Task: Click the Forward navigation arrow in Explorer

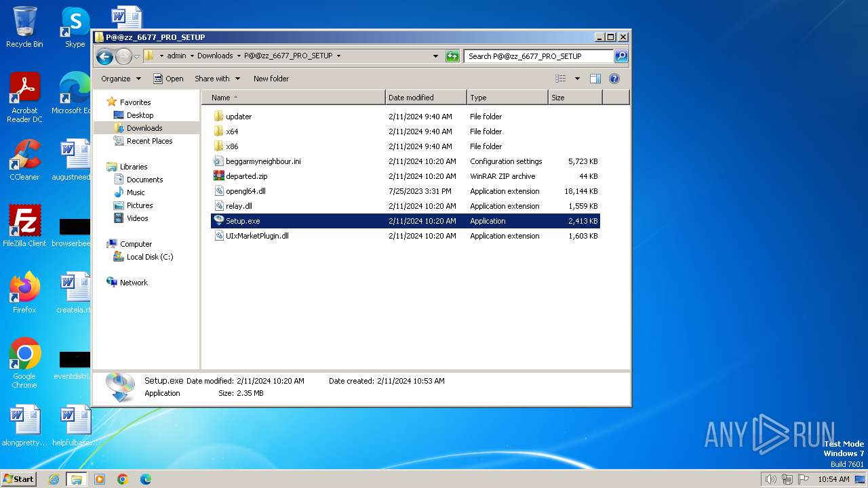Action: pyautogui.click(x=123, y=56)
